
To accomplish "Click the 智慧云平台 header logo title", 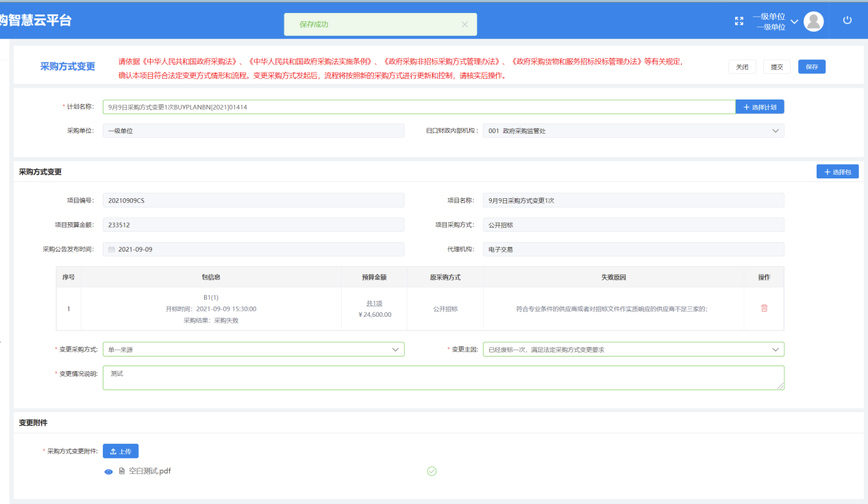I will pyautogui.click(x=36, y=21).
